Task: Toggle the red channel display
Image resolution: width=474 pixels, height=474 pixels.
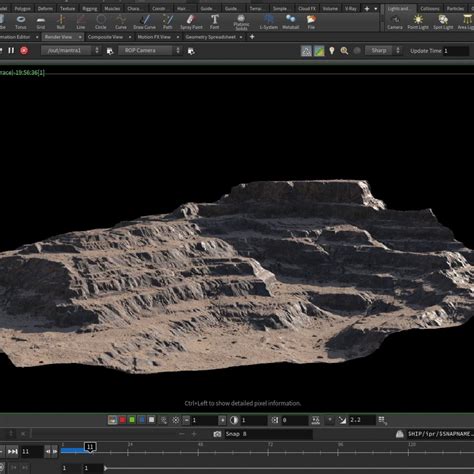Action: pos(122,420)
